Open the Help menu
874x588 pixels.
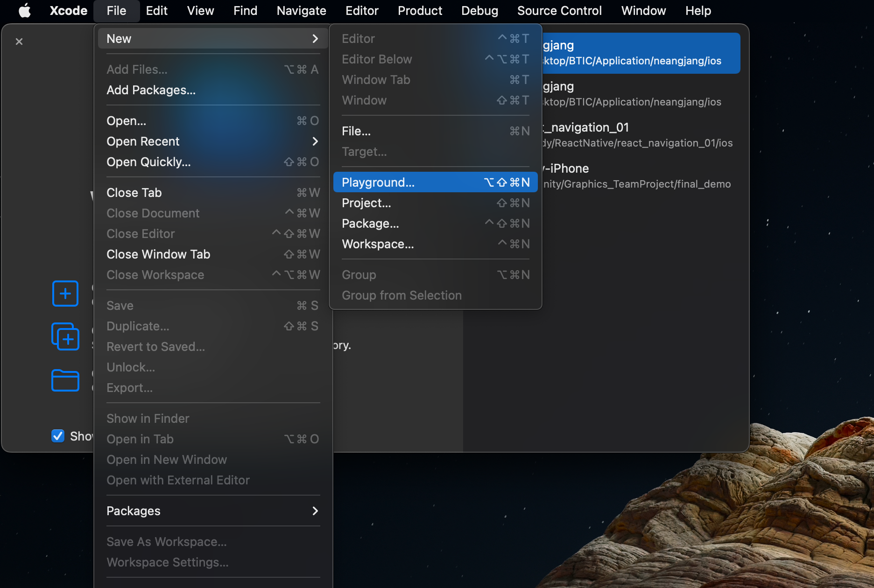tap(698, 10)
